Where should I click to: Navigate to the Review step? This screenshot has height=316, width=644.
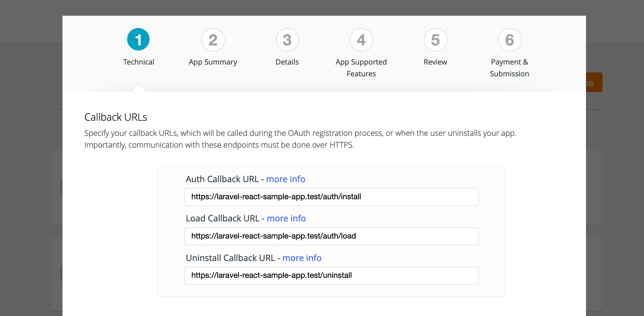click(x=435, y=62)
